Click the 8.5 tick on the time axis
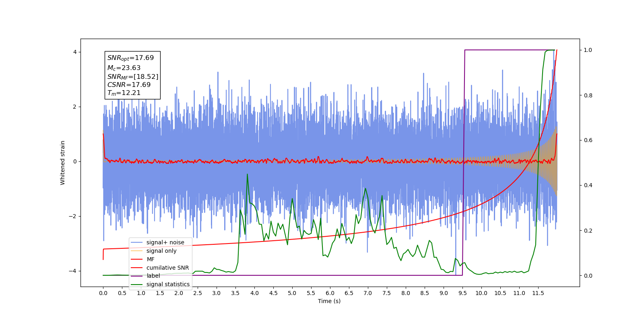Image resolution: width=644 pixels, height=322 pixels. (x=425, y=293)
